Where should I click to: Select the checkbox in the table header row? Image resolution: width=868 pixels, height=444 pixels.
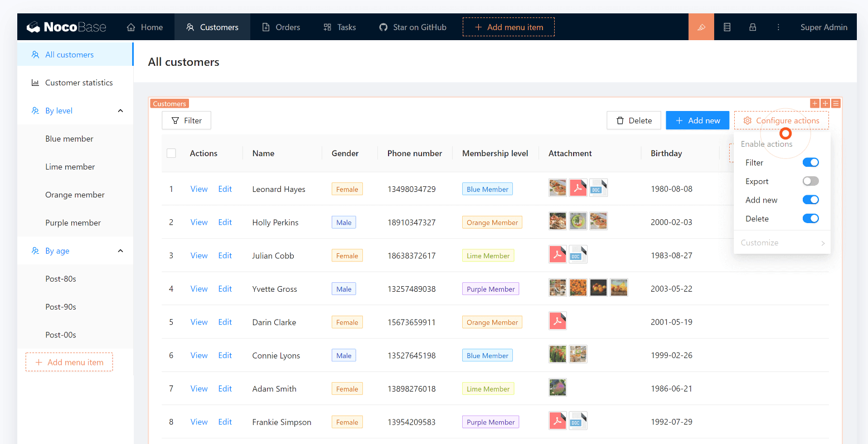[x=171, y=153]
